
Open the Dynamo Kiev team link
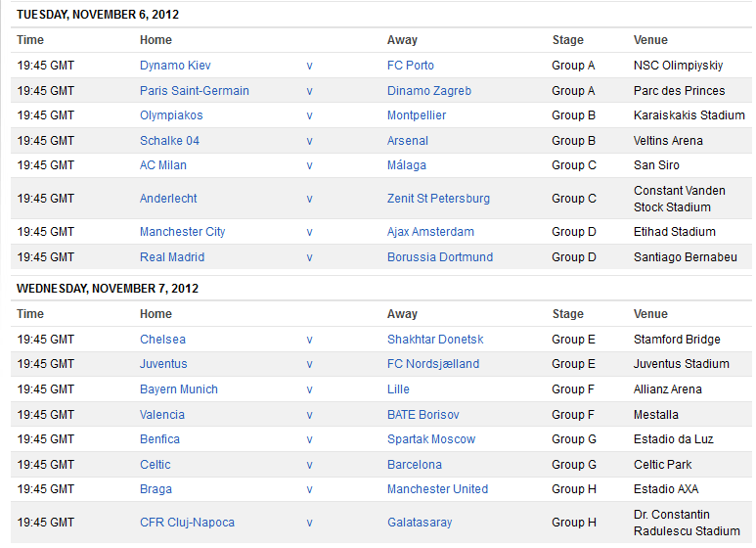pos(175,66)
